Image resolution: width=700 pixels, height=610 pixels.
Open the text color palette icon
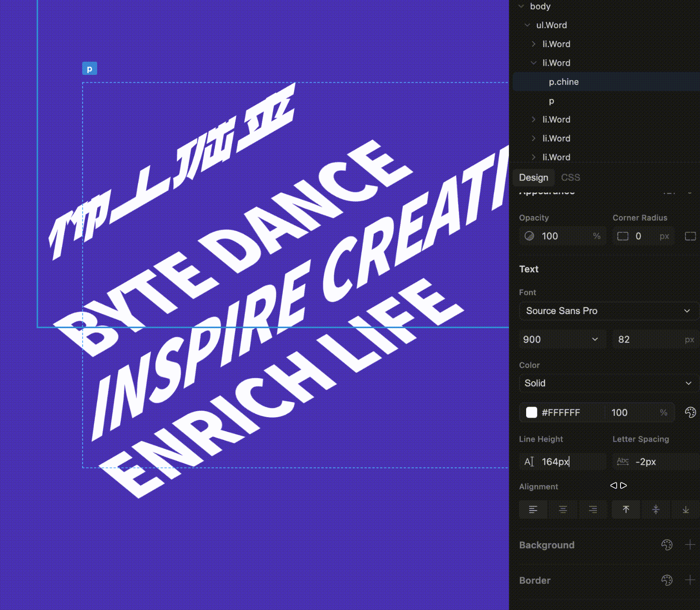pos(690,412)
